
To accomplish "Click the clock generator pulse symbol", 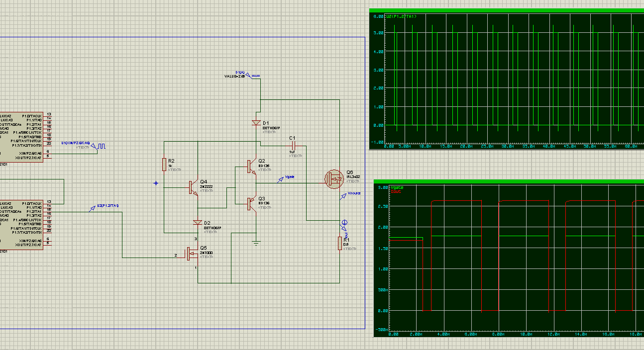I will (x=102, y=146).
